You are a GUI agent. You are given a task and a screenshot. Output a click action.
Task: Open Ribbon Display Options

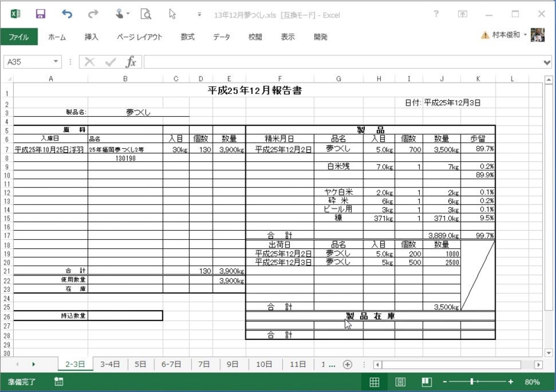tap(462, 14)
